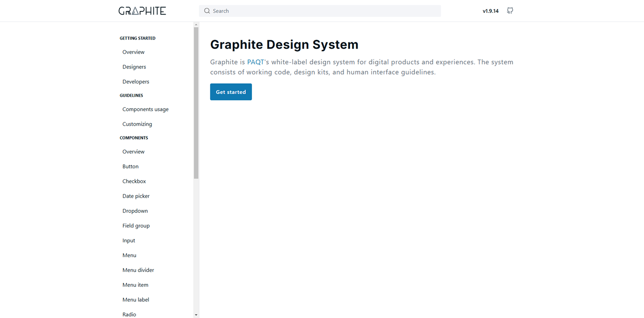Open the Field group page
The width and height of the screenshot is (644, 318).
click(136, 226)
